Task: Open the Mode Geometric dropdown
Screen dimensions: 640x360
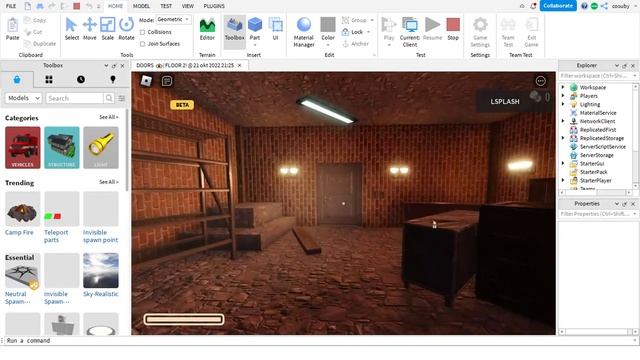Action: point(173,19)
